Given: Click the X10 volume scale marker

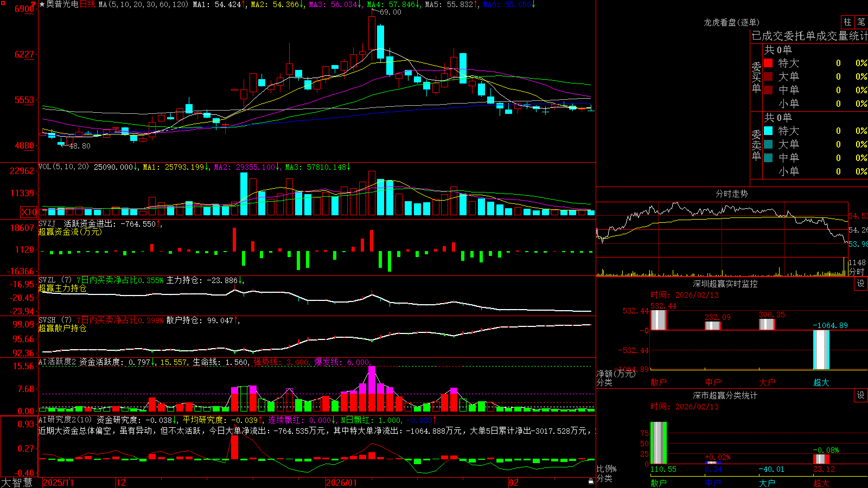Looking at the screenshot, I should [x=29, y=212].
